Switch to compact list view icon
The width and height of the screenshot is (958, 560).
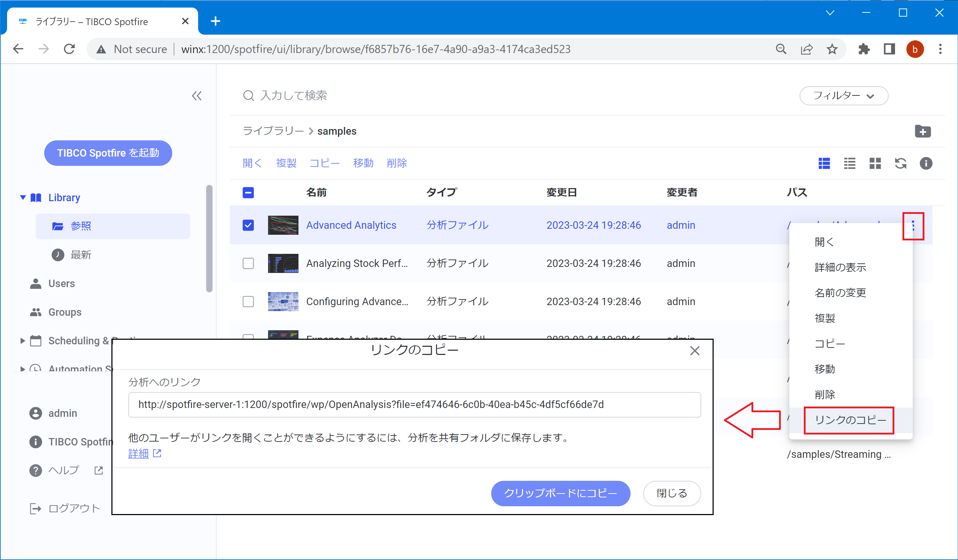coord(850,163)
